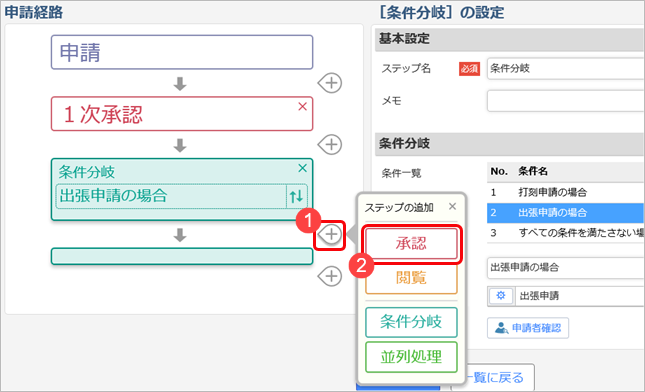Switch condition with the up-down arrows icon
The width and height of the screenshot is (645, 392).
[296, 196]
